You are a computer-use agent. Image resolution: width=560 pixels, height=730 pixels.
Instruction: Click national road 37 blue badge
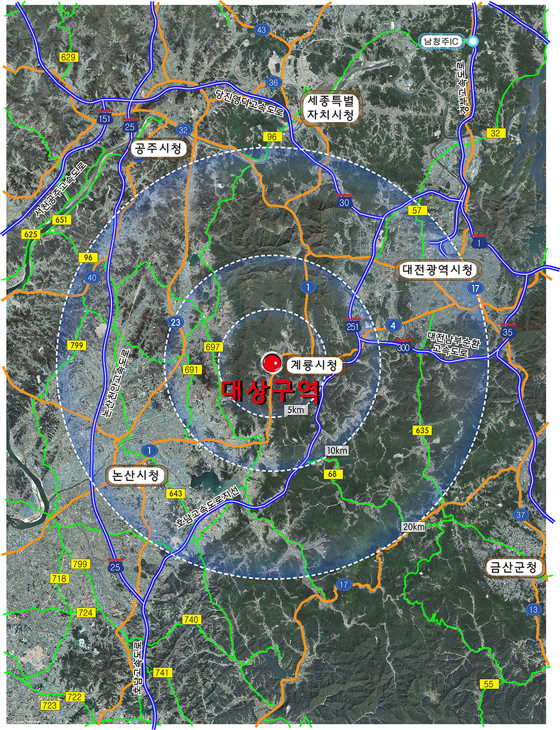521,514
